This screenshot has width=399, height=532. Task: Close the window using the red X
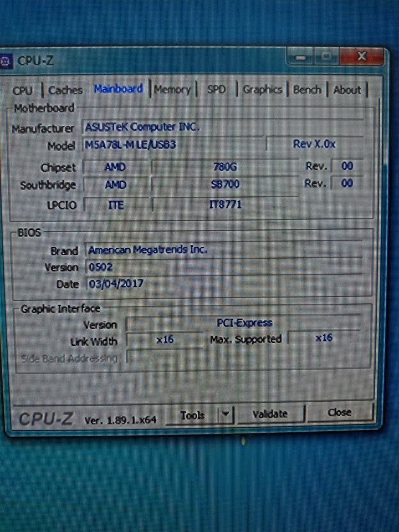click(362, 57)
